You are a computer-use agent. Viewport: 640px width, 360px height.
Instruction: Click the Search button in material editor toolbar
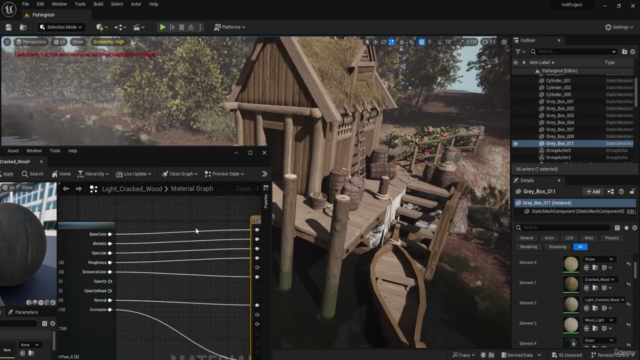coord(33,174)
